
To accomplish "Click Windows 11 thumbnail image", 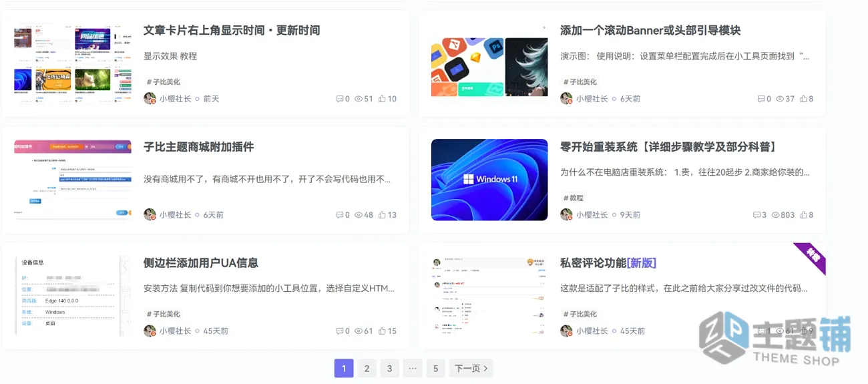I will 489,180.
